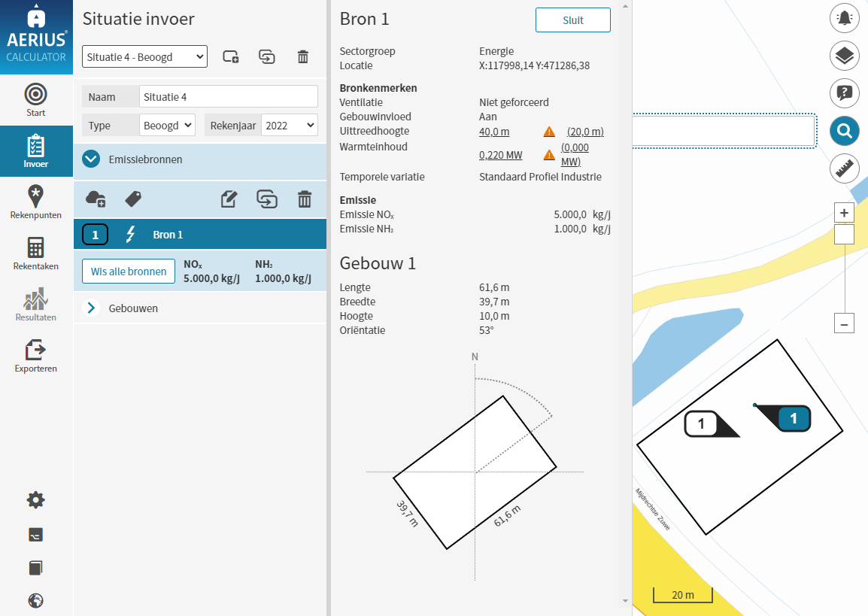Edit the selected emission source
868x616 pixels.
[x=229, y=199]
